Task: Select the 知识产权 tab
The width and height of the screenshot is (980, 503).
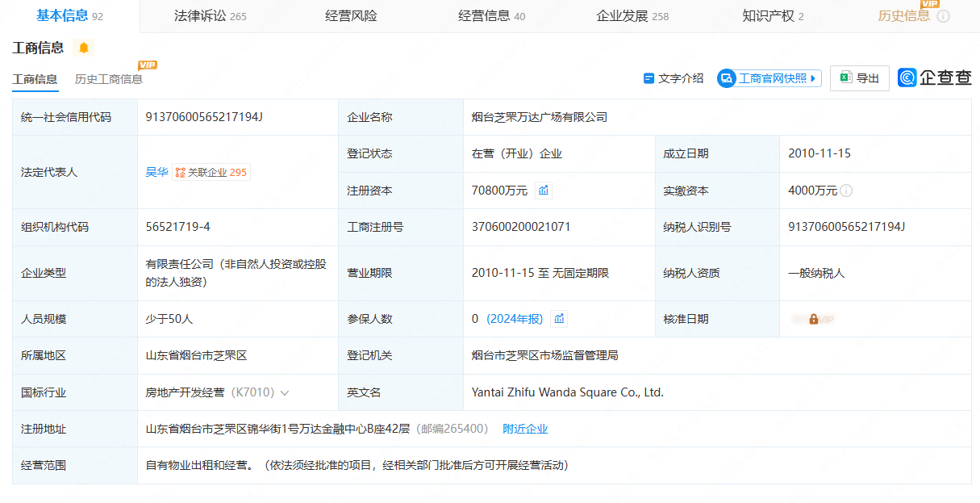Action: click(x=773, y=16)
